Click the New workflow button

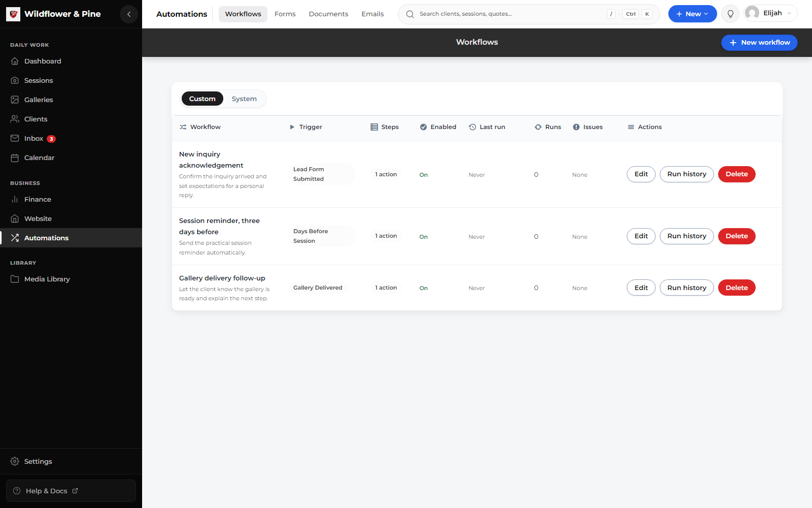759,43
